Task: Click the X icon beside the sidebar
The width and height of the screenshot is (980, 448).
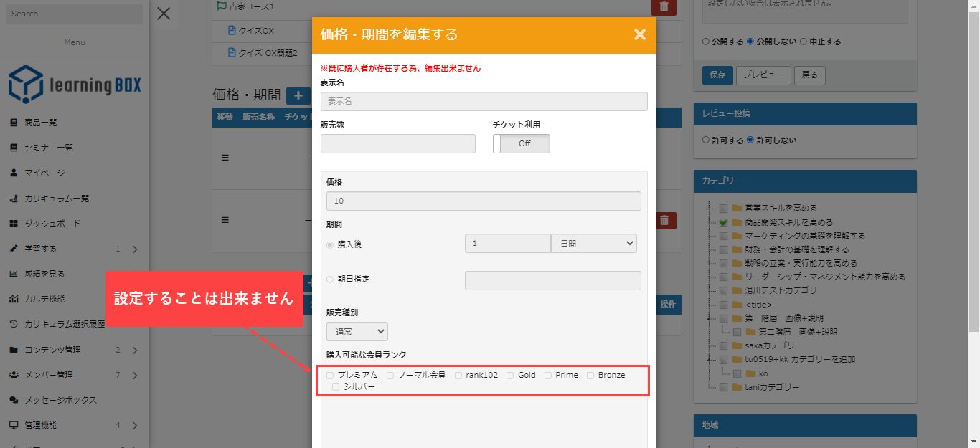Action: 164,13
